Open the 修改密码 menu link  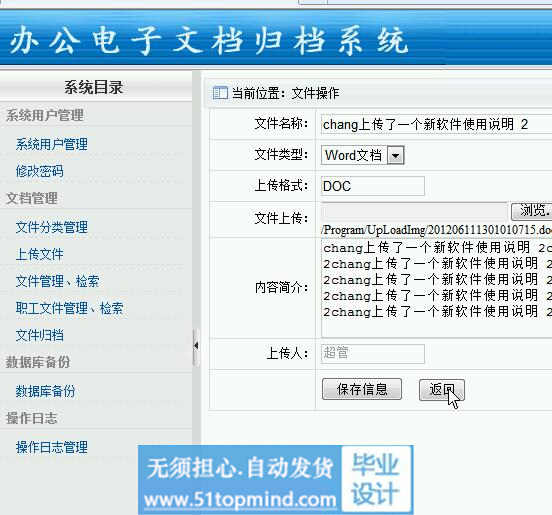pyautogui.click(x=39, y=171)
